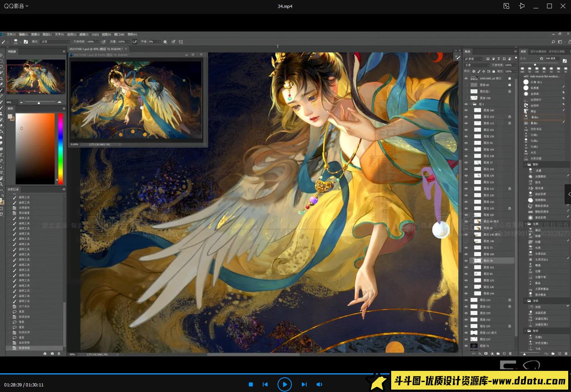Go to previous video in QQ player
Viewport: 571px width, 392px height.
point(265,384)
